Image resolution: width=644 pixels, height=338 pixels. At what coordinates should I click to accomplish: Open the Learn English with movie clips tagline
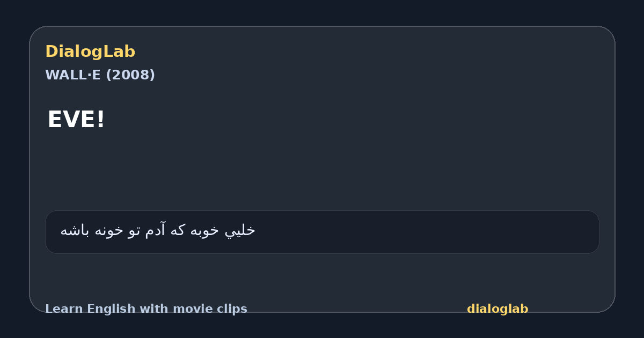(146, 309)
